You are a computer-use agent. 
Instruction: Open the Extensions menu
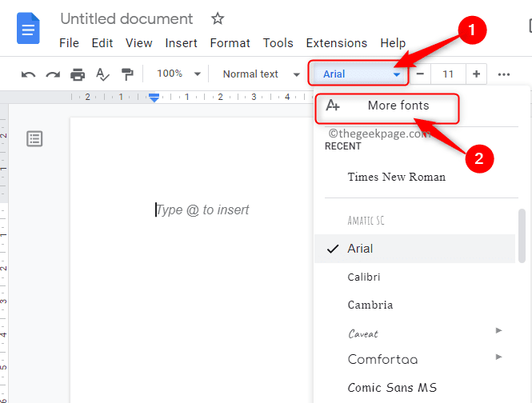[337, 43]
